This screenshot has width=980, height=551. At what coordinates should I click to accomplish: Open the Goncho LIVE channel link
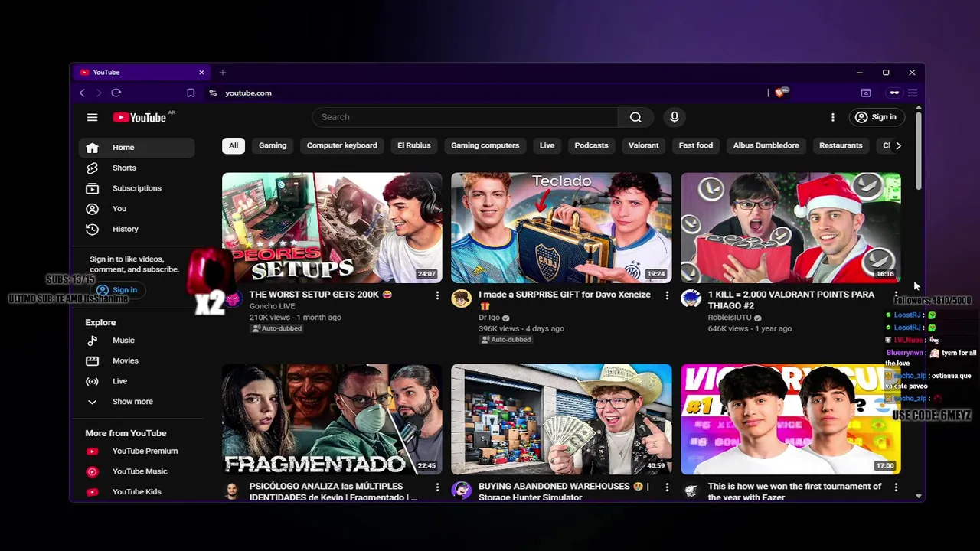pyautogui.click(x=272, y=306)
